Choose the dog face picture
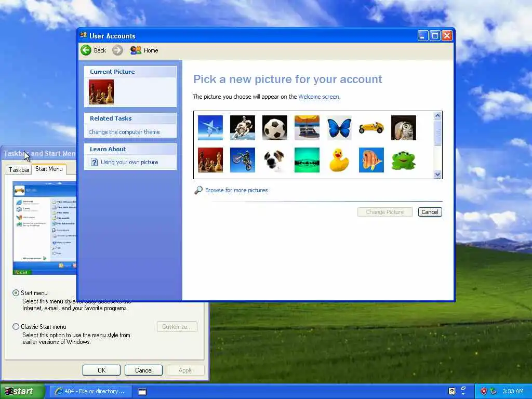The image size is (532, 399). (275, 160)
